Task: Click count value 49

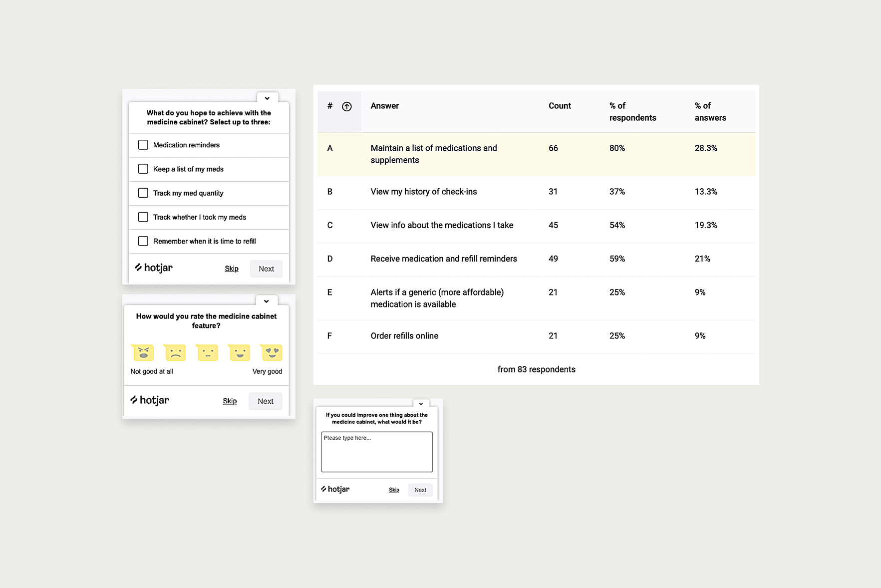Action: click(x=553, y=259)
